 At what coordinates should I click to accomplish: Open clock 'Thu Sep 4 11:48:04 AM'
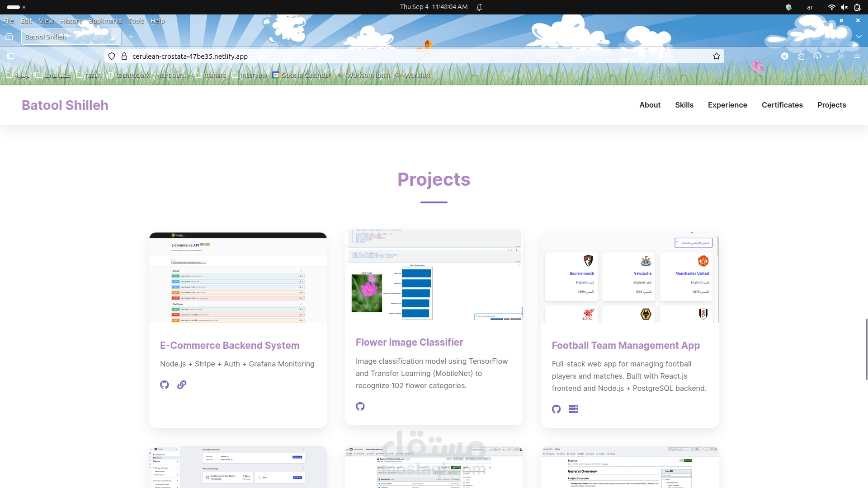pyautogui.click(x=434, y=7)
